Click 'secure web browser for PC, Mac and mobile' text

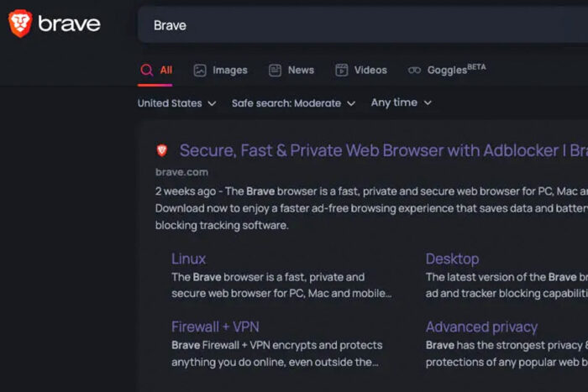[x=281, y=293]
